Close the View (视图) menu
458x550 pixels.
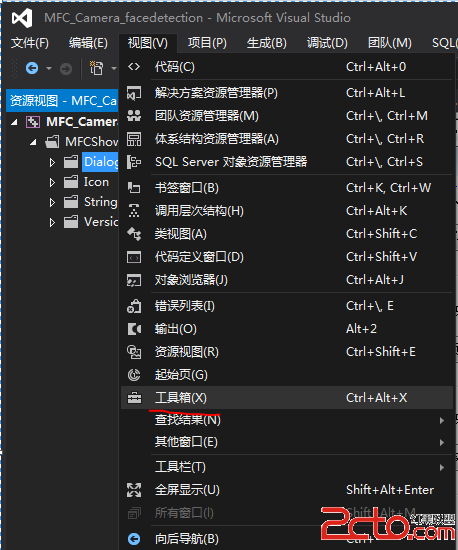[148, 43]
